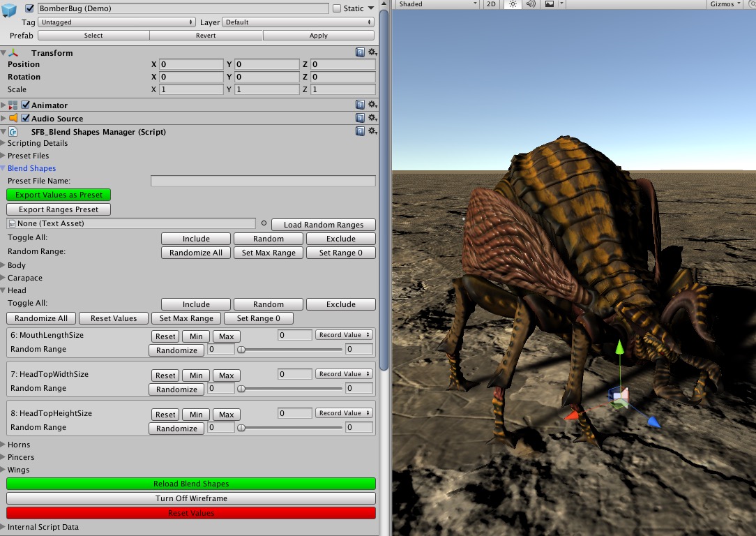Click the red Reset Values button
The image size is (756, 536).
pyautogui.click(x=191, y=513)
